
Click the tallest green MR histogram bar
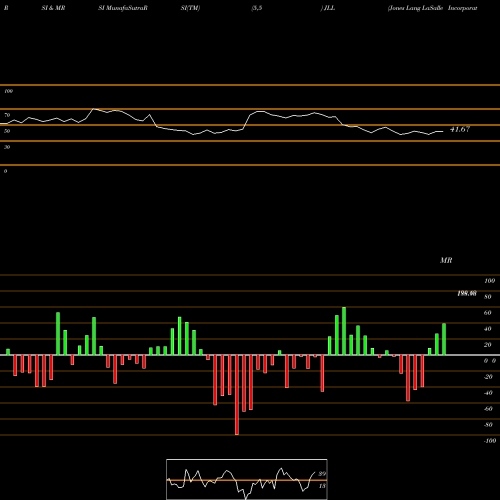[x=344, y=331]
